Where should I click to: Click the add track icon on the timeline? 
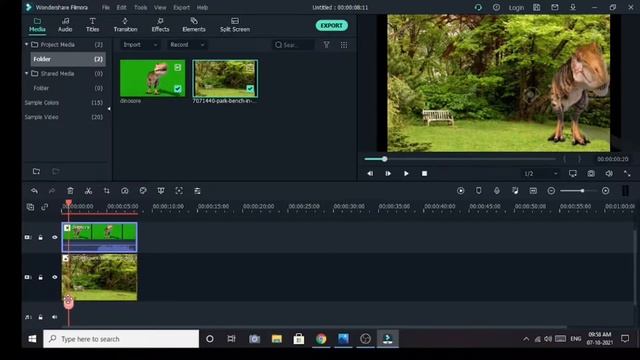(x=30, y=207)
